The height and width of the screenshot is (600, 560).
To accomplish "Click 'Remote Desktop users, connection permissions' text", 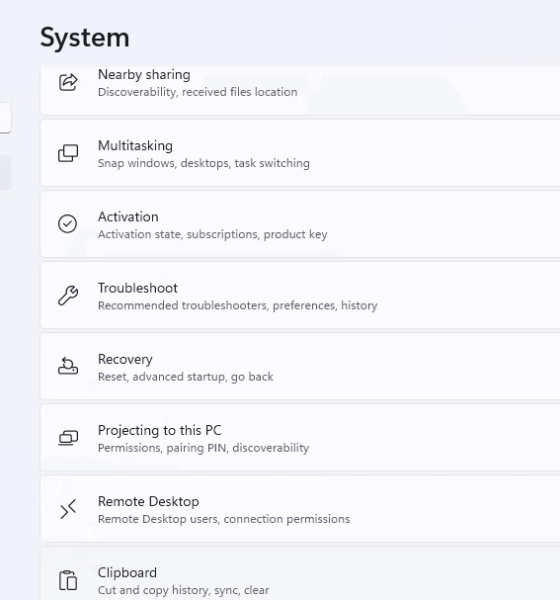I will click(x=224, y=519).
